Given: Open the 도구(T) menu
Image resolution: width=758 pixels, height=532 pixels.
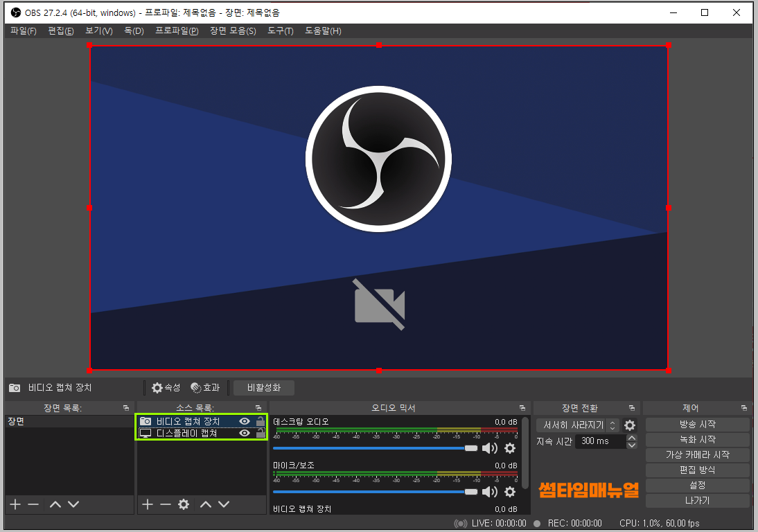Looking at the screenshot, I should click(281, 31).
